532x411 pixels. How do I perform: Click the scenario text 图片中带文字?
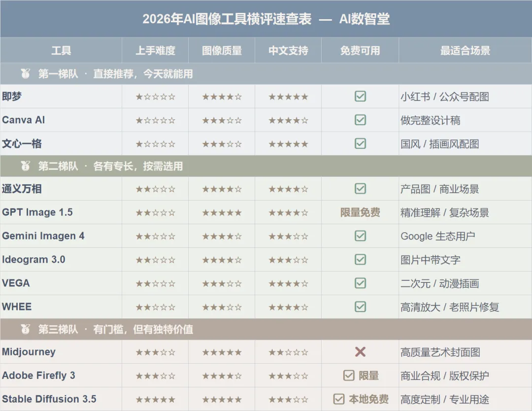(430, 260)
